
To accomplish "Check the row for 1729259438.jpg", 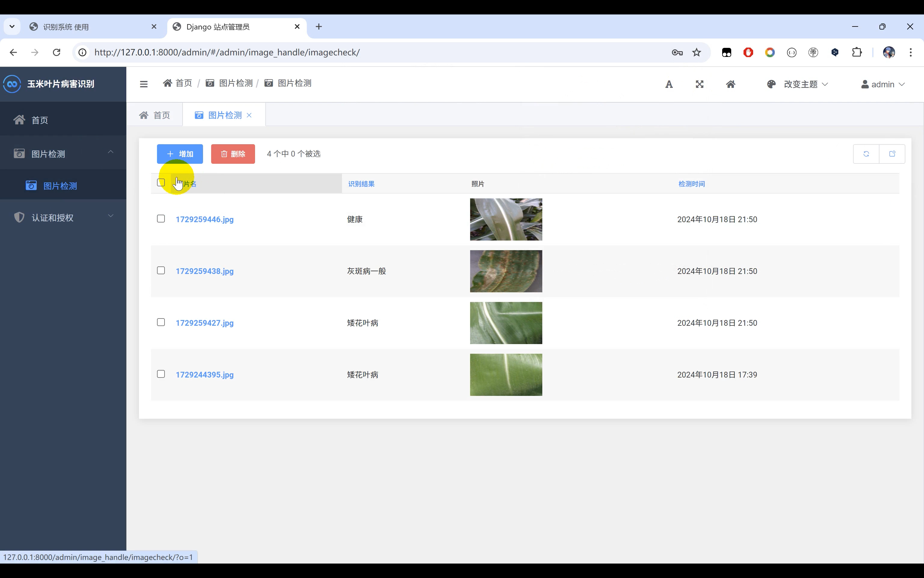I will (x=161, y=271).
